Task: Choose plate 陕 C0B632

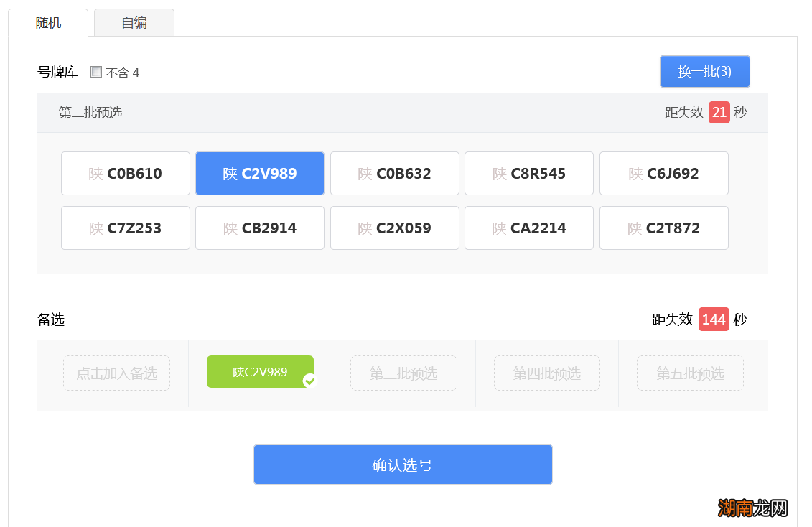Action: pos(395,174)
